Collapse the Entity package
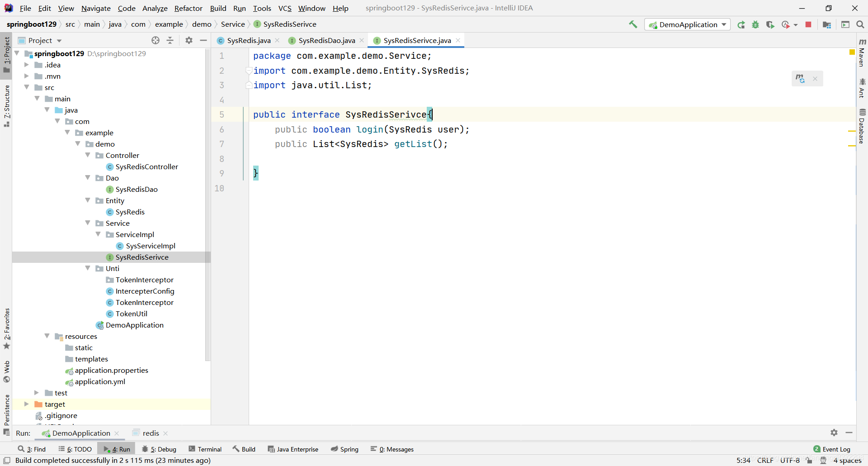This screenshot has width=868, height=466. [x=88, y=200]
